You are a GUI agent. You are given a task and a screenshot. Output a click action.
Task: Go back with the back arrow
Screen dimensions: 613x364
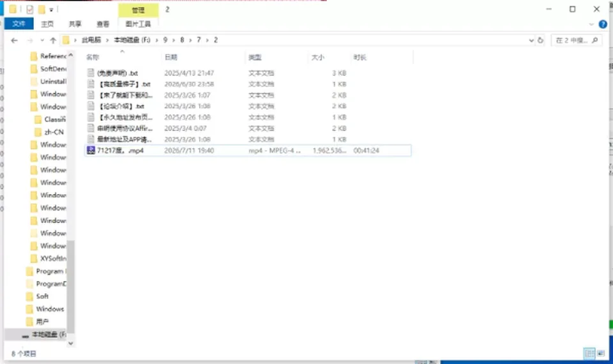pyautogui.click(x=15, y=40)
